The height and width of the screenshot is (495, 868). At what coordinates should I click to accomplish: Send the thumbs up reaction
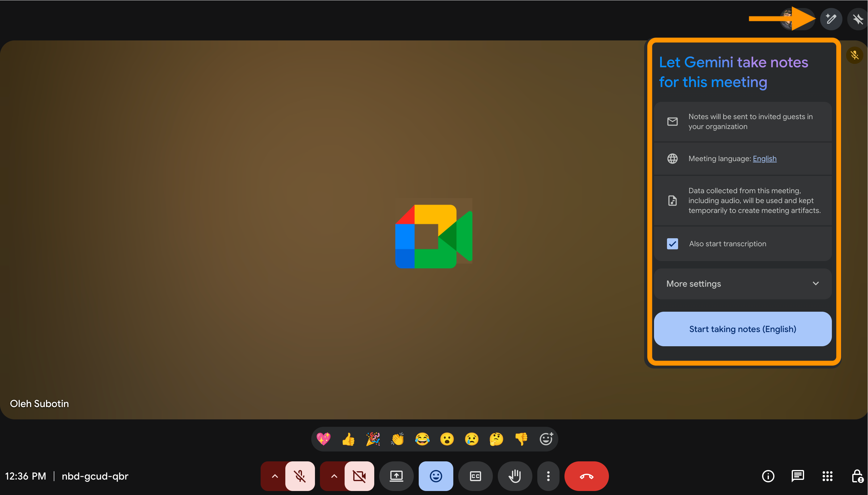tap(348, 439)
